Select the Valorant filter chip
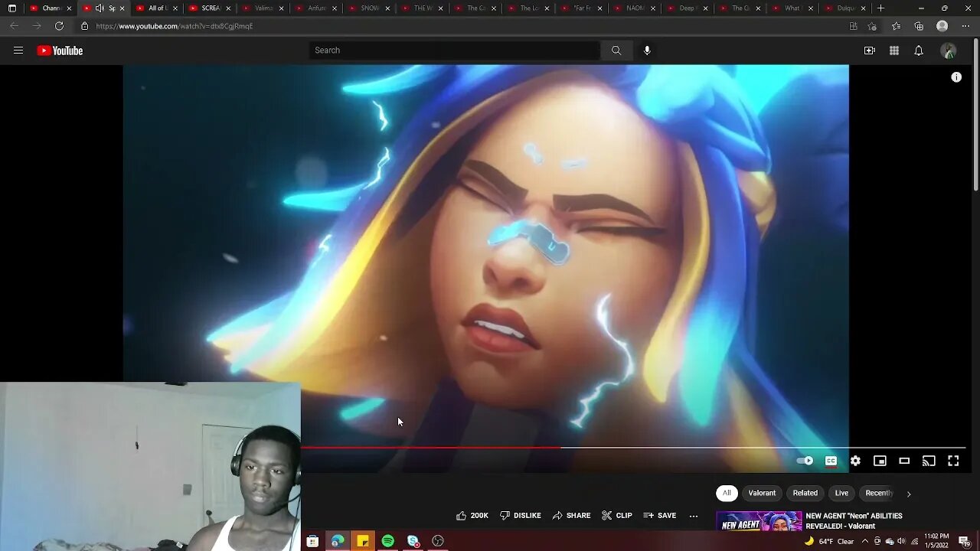Image resolution: width=980 pixels, height=551 pixels. 762,493
